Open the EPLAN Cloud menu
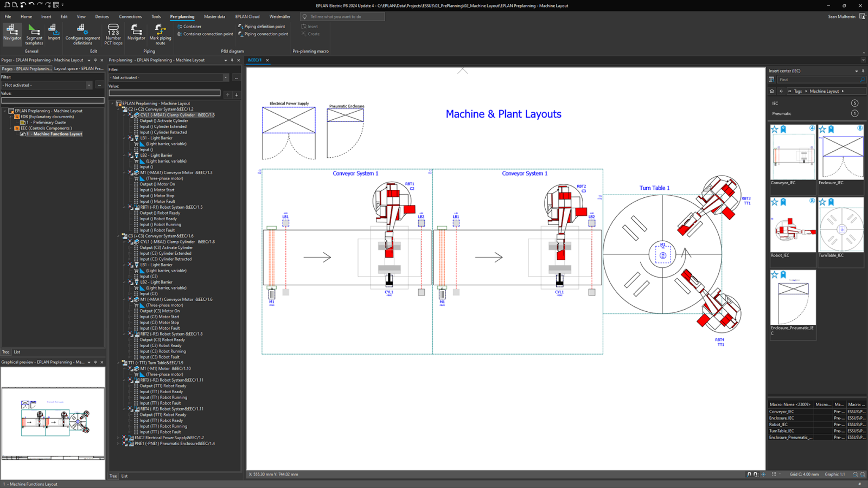Viewport: 868px width, 488px height. tap(247, 16)
